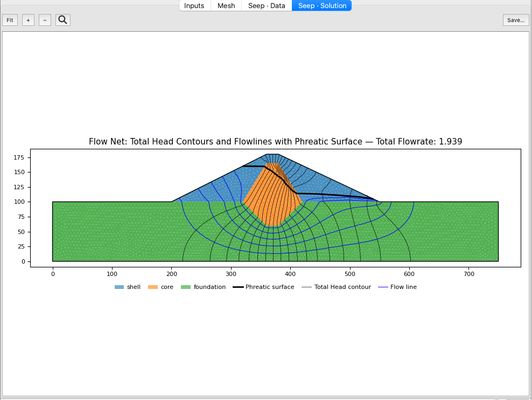Click the Save... button
This screenshot has height=400, width=532.
516,20
